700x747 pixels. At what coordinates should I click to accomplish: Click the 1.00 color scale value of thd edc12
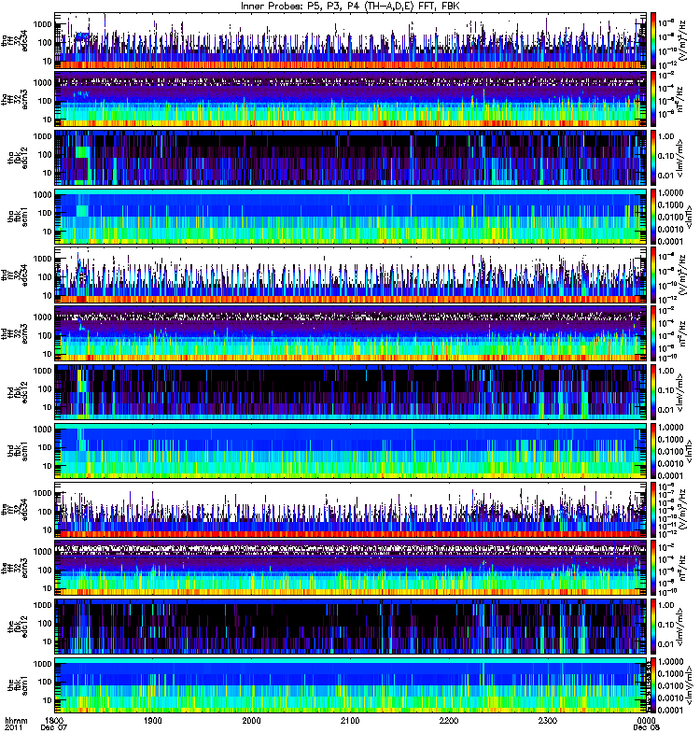[666, 371]
